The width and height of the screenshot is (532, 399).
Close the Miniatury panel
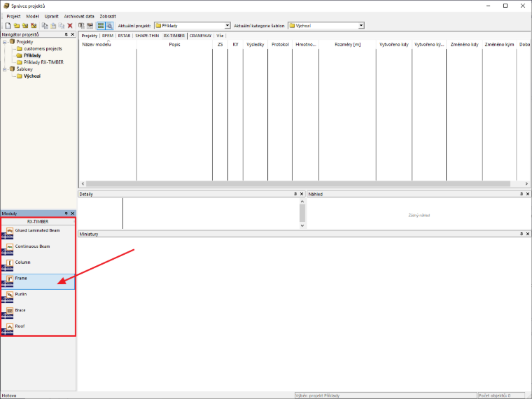tap(528, 234)
